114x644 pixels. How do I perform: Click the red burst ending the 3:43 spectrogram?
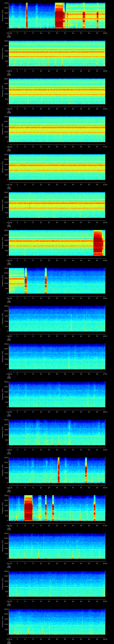(x=98, y=243)
